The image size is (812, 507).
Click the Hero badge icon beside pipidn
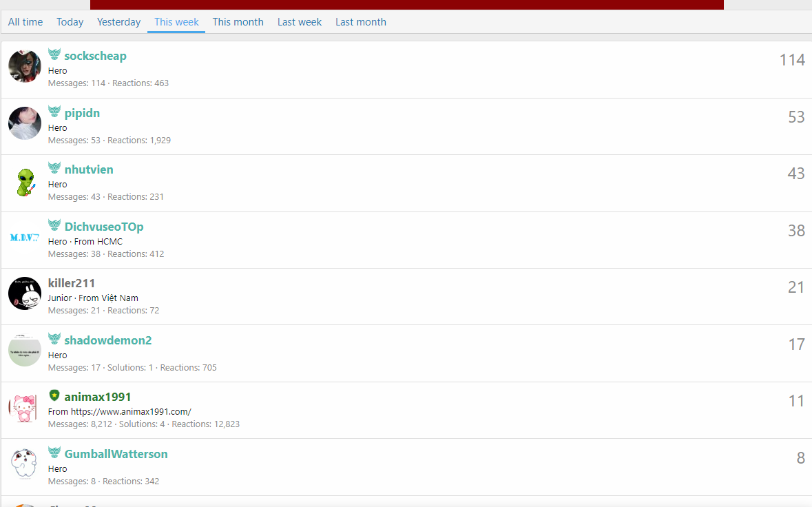coord(54,111)
